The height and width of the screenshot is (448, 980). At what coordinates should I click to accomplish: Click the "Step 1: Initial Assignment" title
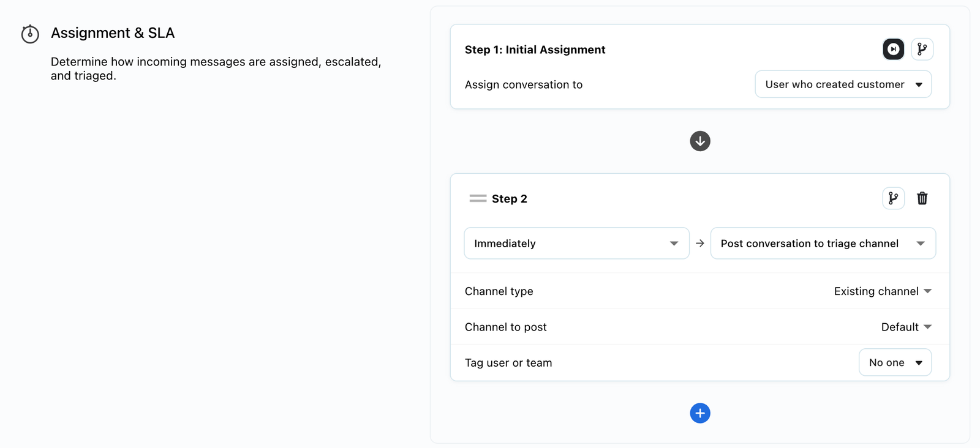click(535, 50)
